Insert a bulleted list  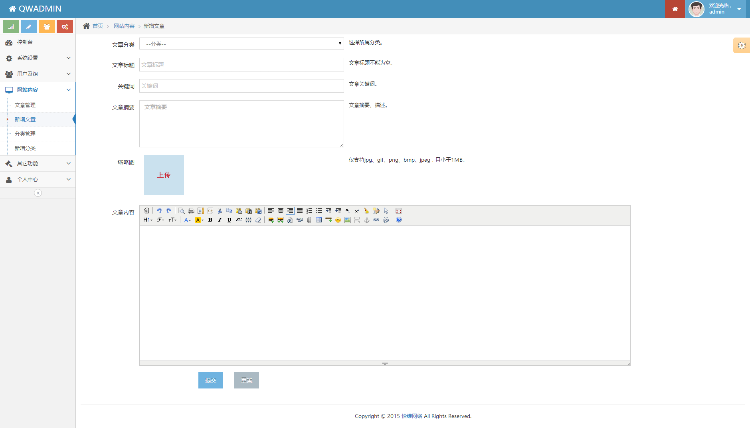[319, 211]
